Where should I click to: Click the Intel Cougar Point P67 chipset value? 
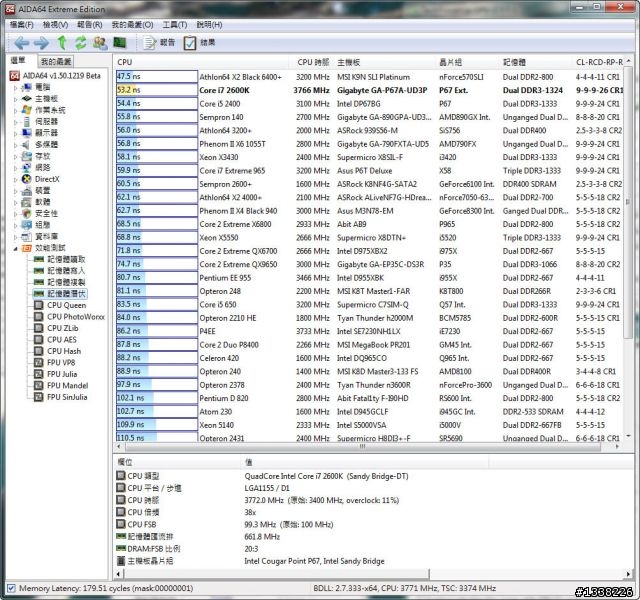click(314, 561)
